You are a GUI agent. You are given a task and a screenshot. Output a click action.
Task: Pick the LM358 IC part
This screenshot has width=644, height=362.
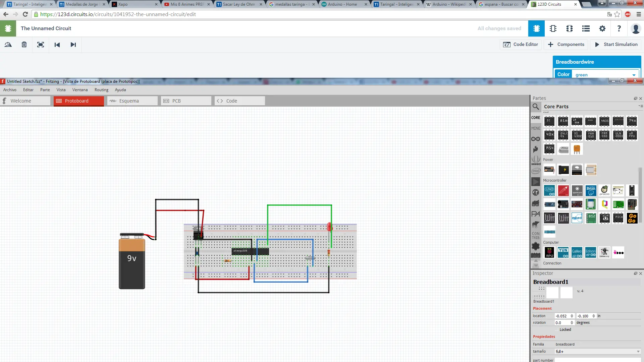point(577,121)
